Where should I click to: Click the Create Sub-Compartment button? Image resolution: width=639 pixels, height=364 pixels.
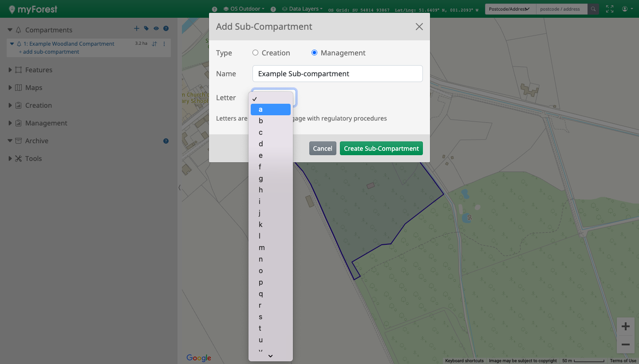pyautogui.click(x=381, y=149)
